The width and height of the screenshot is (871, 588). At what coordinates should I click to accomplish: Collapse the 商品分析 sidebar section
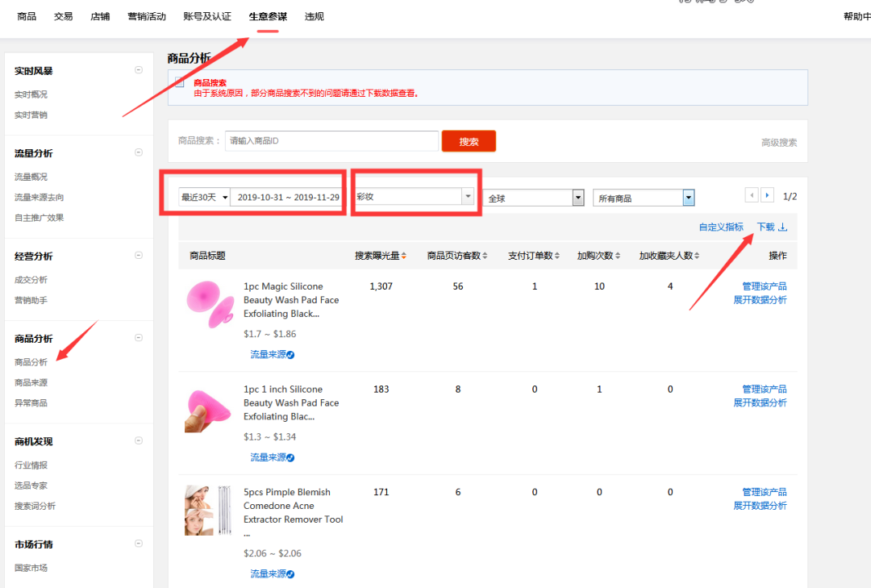tap(139, 337)
